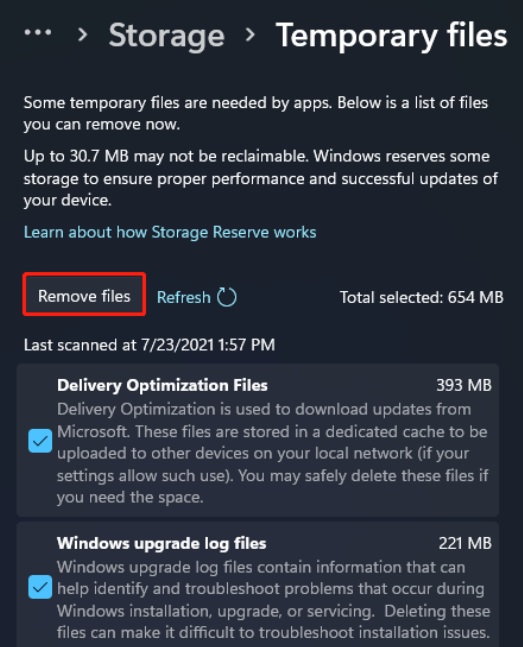Click the chevron before Storage breadcrumb
Screen dimensions: 523x647
tap(83, 35)
